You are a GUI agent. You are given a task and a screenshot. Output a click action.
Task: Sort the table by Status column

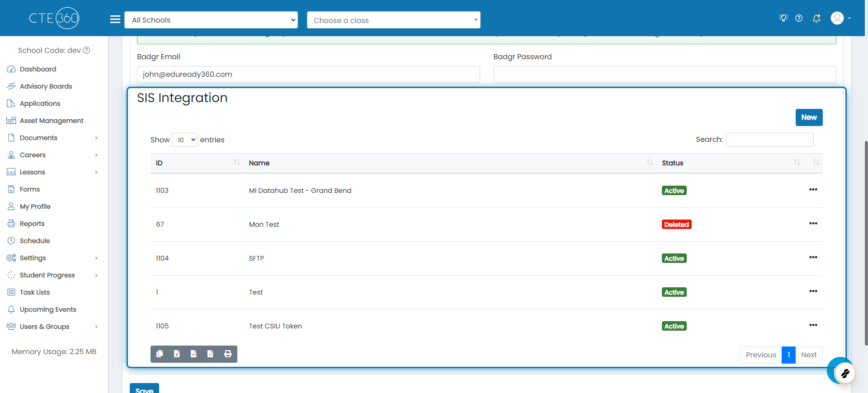pyautogui.click(x=730, y=163)
